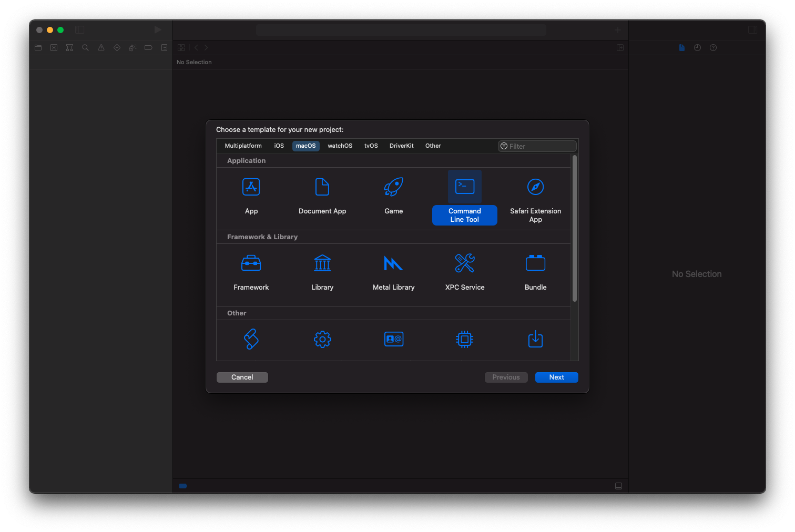Image resolution: width=795 pixels, height=532 pixels.
Task: Select the Framework template
Action: tap(251, 263)
